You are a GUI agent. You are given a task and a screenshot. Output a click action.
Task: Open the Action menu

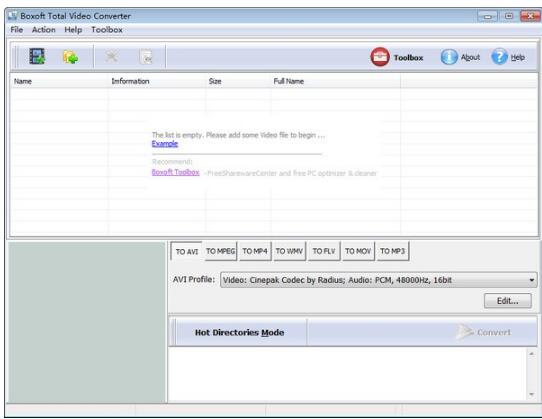pyautogui.click(x=44, y=30)
